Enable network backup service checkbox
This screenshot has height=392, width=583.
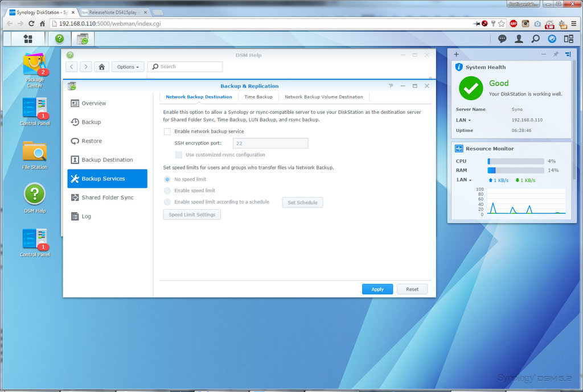pyautogui.click(x=167, y=131)
